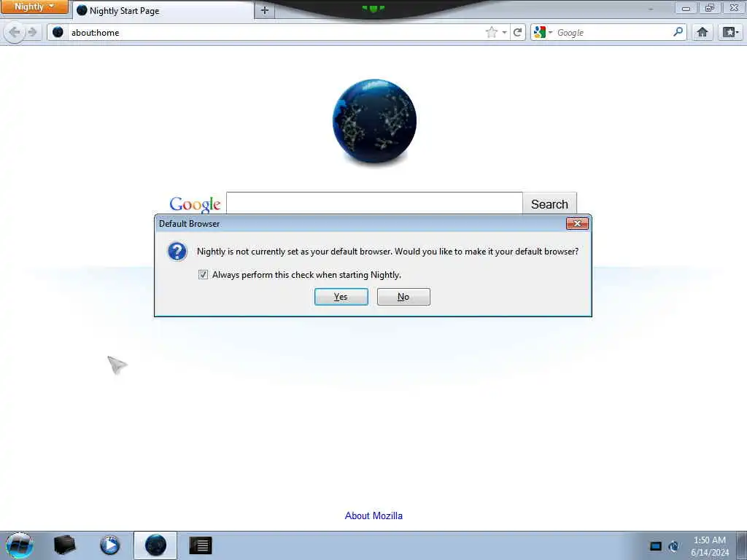
Task: Select the Nightly taskbar icon
Action: [155, 545]
